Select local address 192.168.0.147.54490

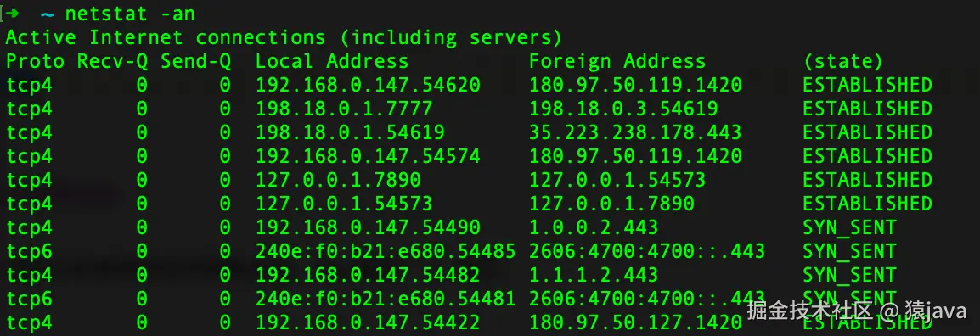coord(368,227)
